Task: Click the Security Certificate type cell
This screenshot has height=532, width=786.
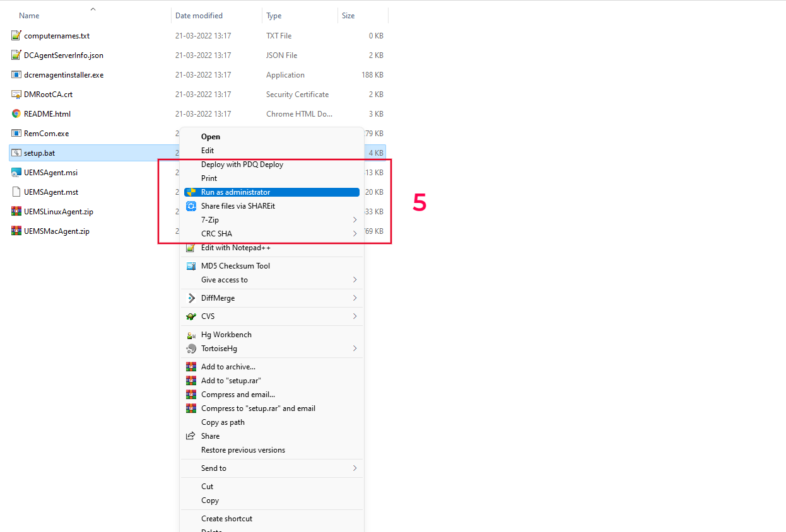Action: (x=297, y=95)
